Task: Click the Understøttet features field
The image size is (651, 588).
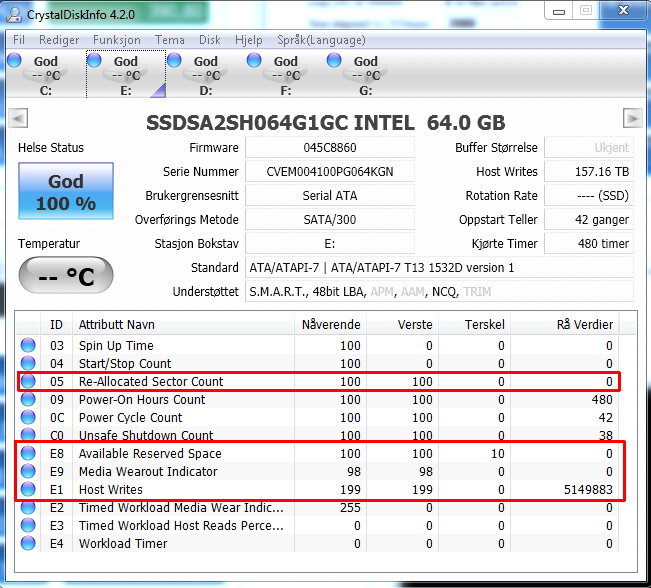Action: pos(439,292)
